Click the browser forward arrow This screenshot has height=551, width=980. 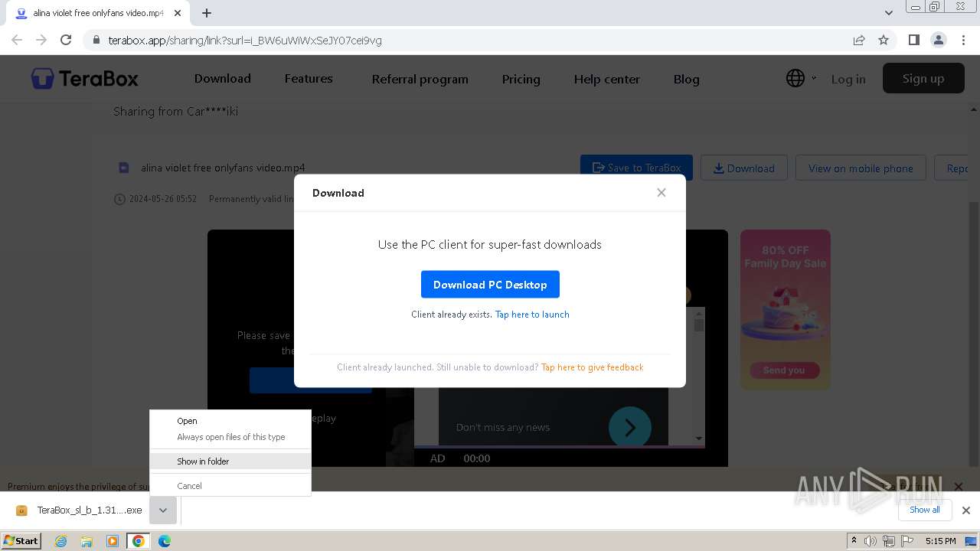(x=41, y=40)
